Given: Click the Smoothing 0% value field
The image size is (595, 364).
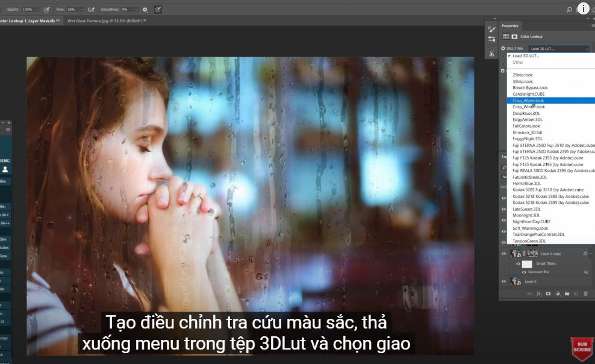Looking at the screenshot, I should [x=126, y=10].
